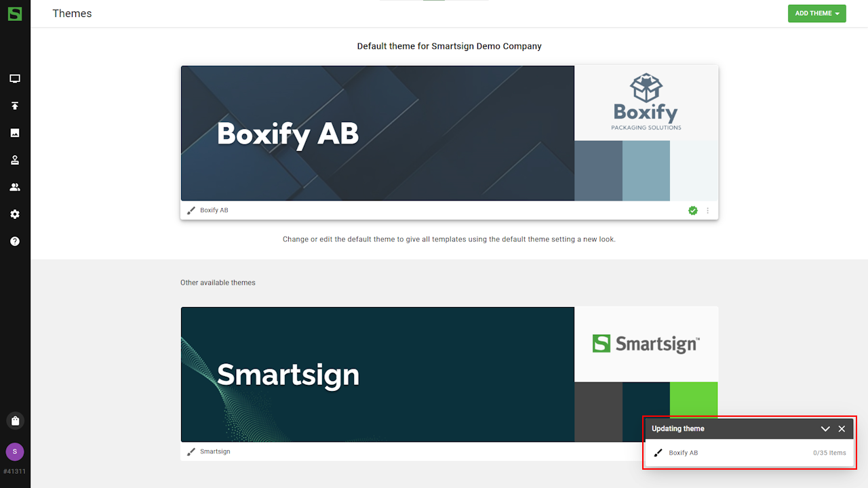Open the three-dot menu for Boxify AB theme
Screen dimensions: 868x488
(708, 211)
